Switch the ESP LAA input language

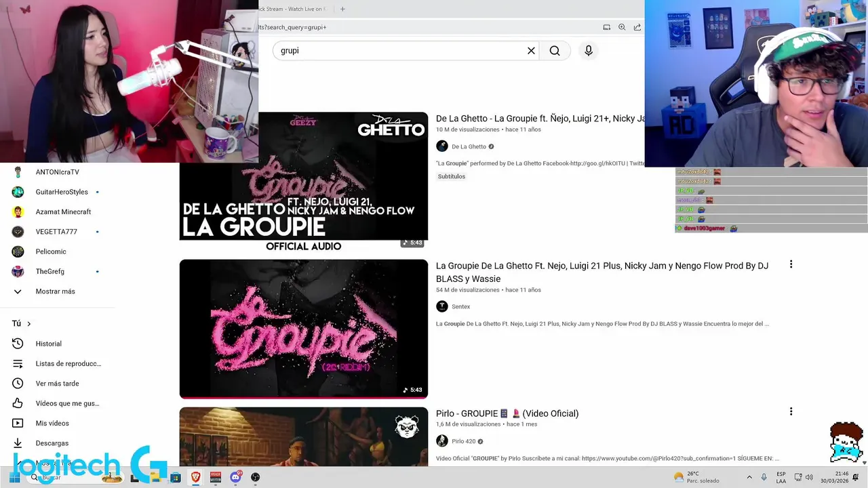(781, 477)
